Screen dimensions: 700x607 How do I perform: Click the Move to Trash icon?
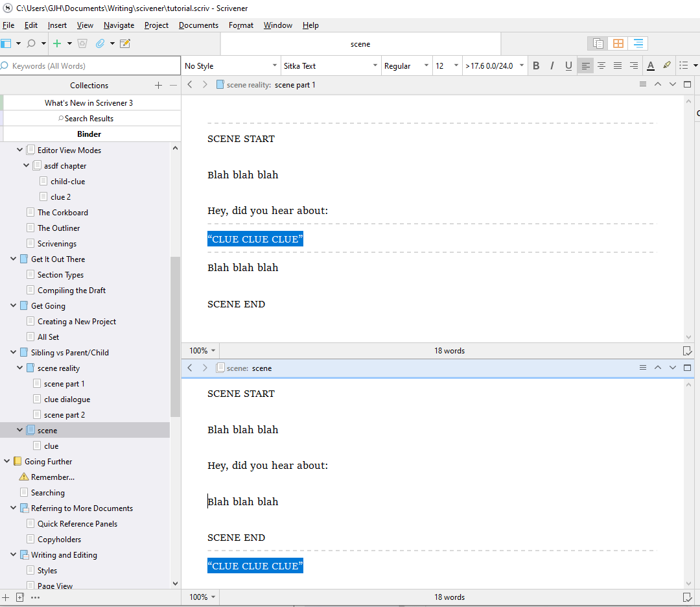point(82,43)
